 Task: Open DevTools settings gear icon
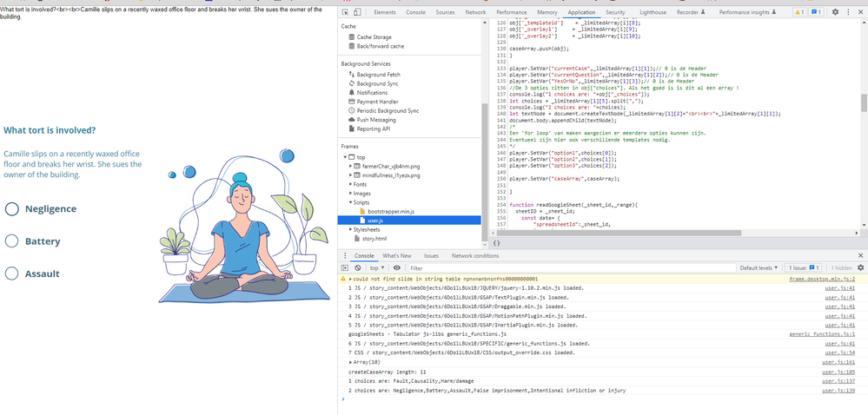(835, 13)
